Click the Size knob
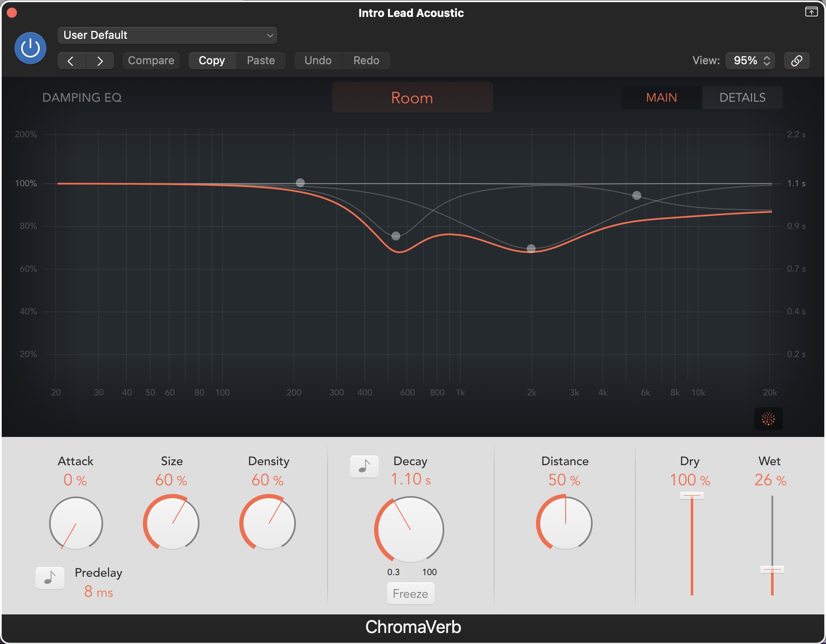Image resolution: width=826 pixels, height=644 pixels. tap(172, 523)
